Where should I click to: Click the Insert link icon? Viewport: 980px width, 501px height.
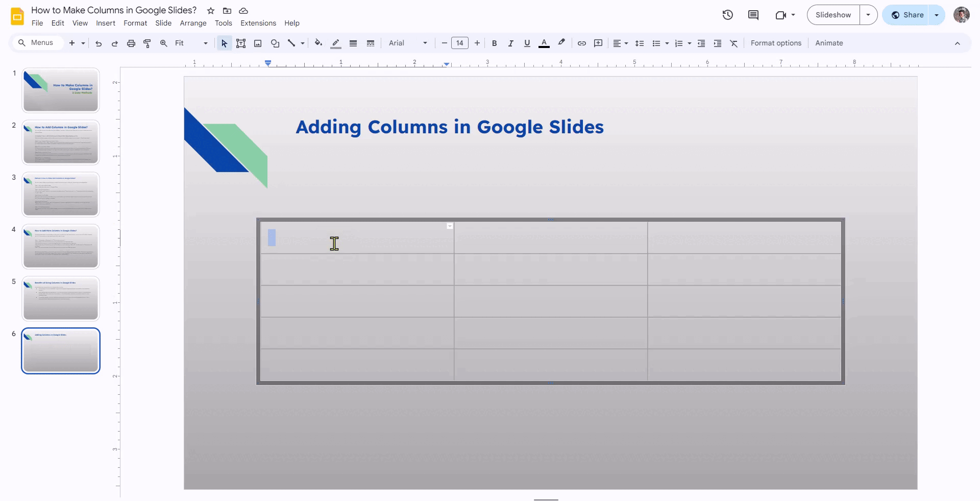pyautogui.click(x=581, y=43)
